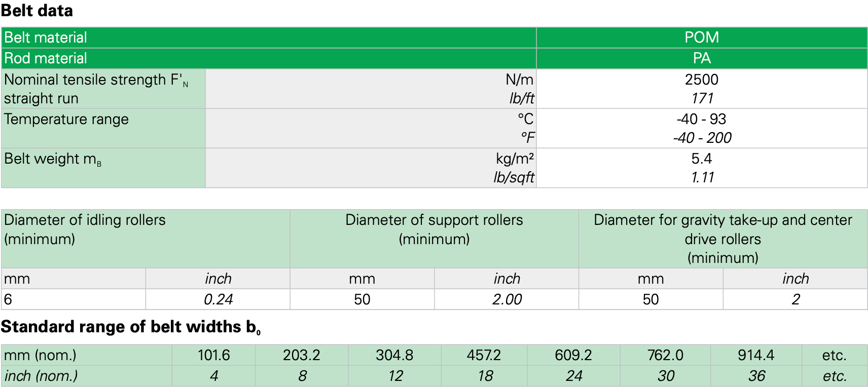Click the 2500 N/m tensile strength value
The height and width of the screenshot is (388, 868).
701,80
